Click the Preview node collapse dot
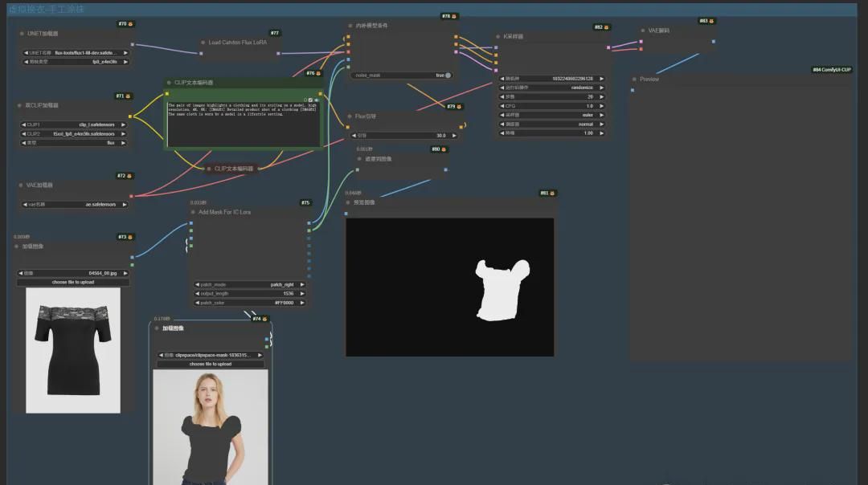 tap(634, 79)
